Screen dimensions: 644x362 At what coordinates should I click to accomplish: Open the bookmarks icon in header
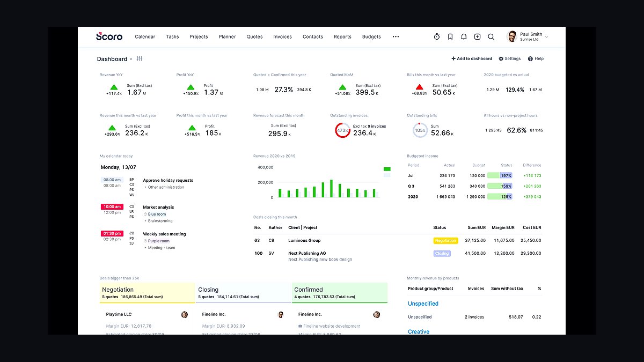[x=450, y=36]
